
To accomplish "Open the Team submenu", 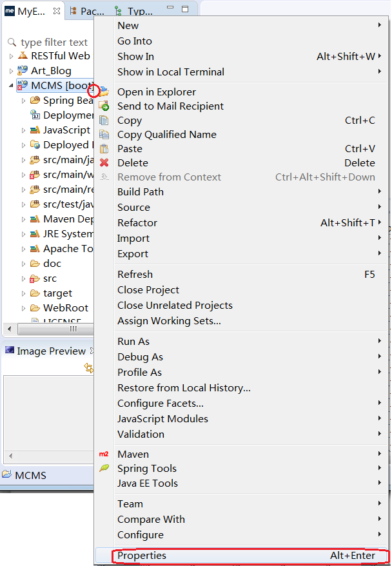I will pyautogui.click(x=242, y=504).
